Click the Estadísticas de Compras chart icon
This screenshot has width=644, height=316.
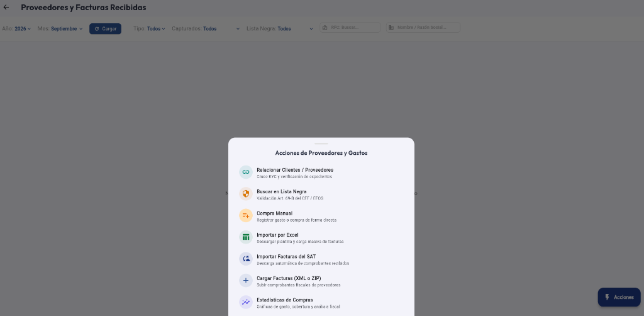246,302
